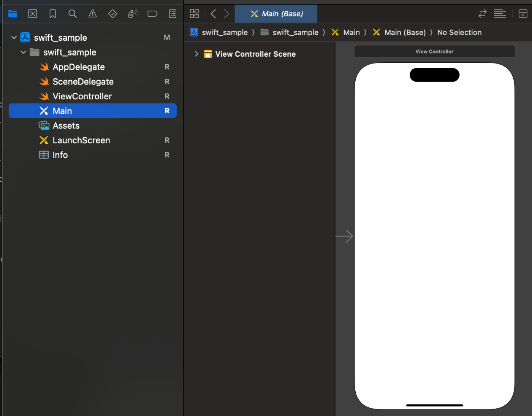Open the Test navigator diamond icon
The width and height of the screenshot is (532, 416).
pyautogui.click(x=112, y=14)
